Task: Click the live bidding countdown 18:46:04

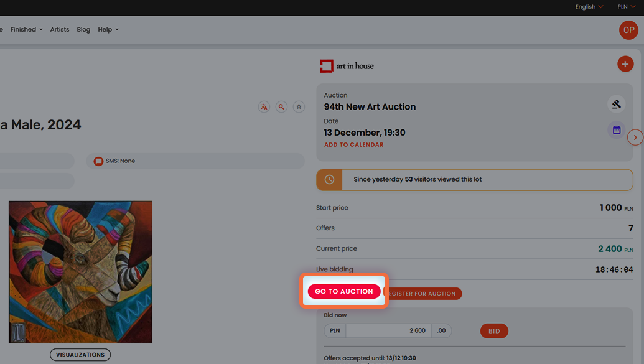Action: (614, 269)
